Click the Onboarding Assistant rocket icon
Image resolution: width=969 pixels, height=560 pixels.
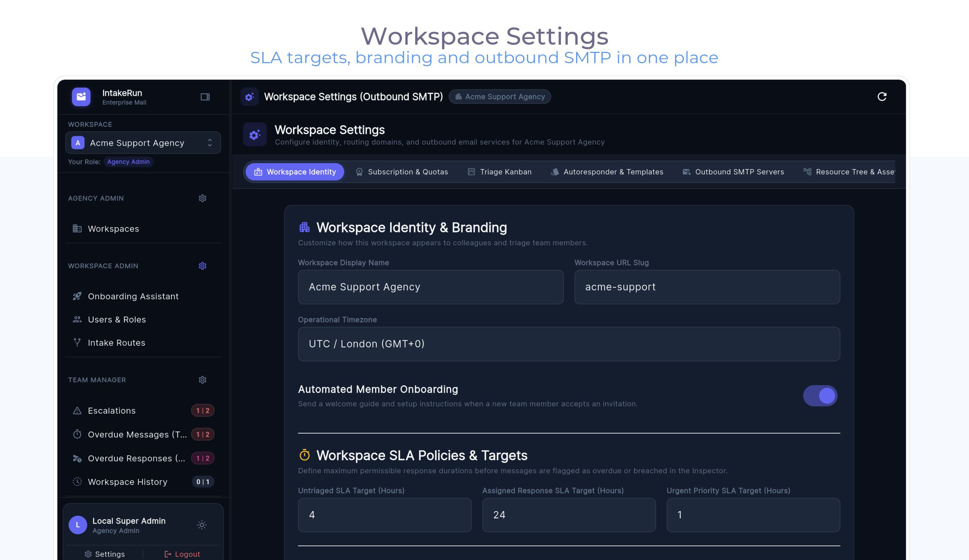[x=77, y=296]
